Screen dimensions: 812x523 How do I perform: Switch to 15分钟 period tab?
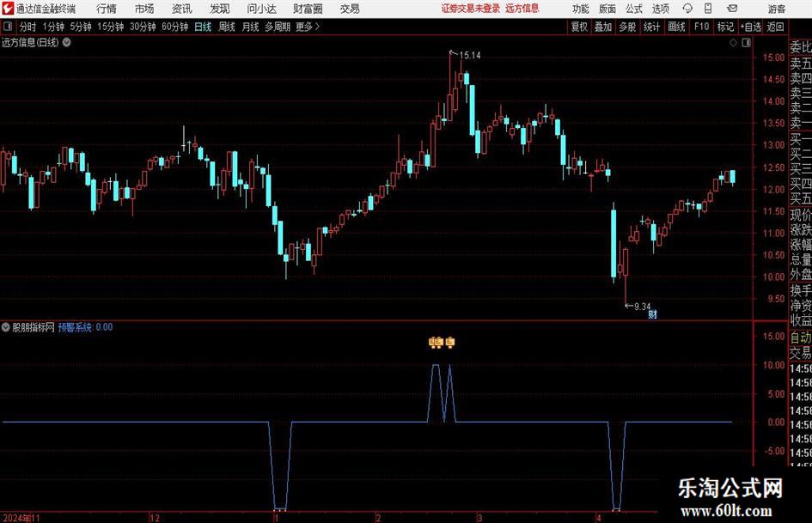point(111,27)
